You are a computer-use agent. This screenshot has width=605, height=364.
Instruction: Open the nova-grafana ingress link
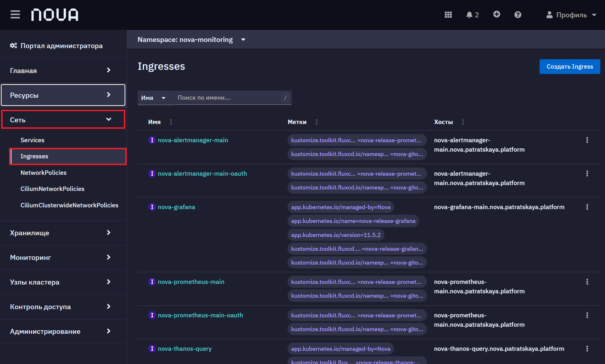176,207
